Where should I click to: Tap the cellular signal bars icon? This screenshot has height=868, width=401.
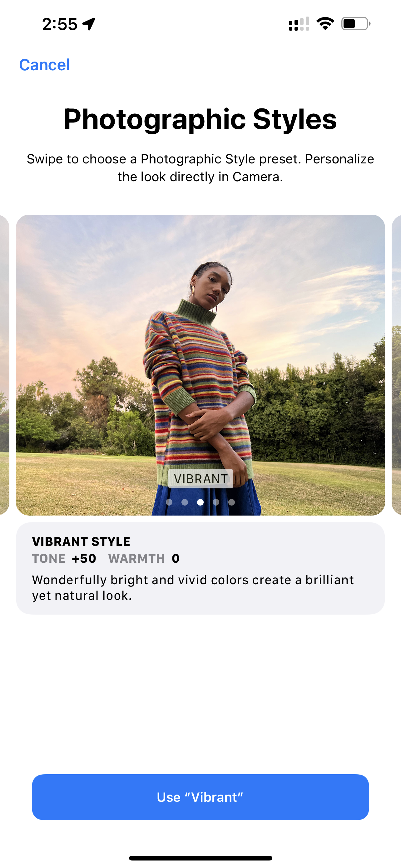(299, 23)
